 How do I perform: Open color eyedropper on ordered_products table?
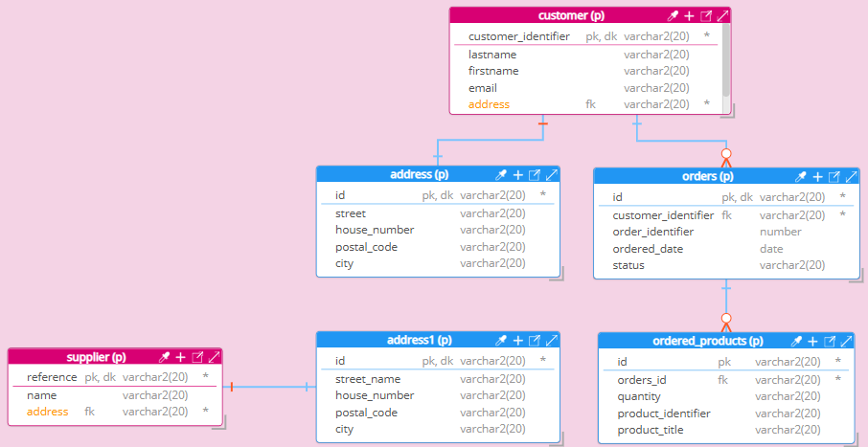coord(796,342)
